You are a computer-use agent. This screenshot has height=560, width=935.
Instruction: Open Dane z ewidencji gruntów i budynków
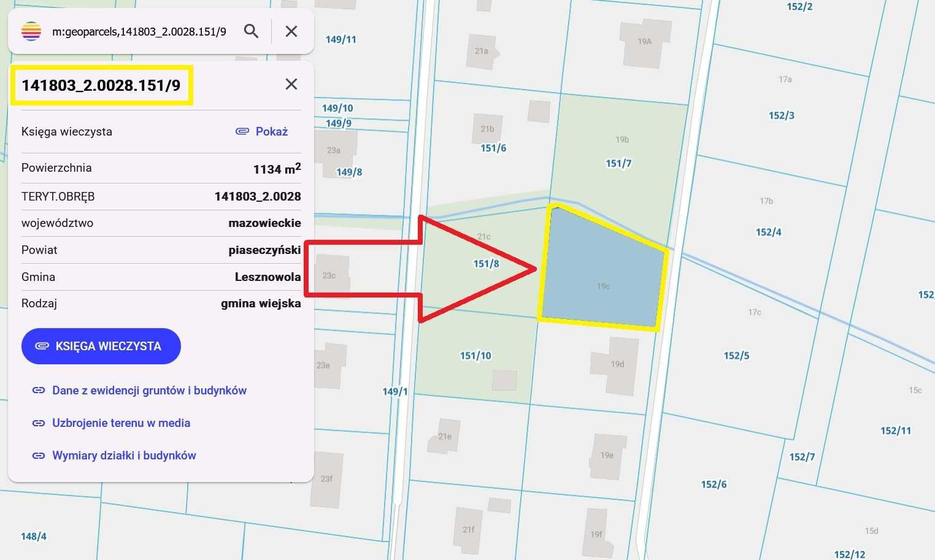[149, 391]
